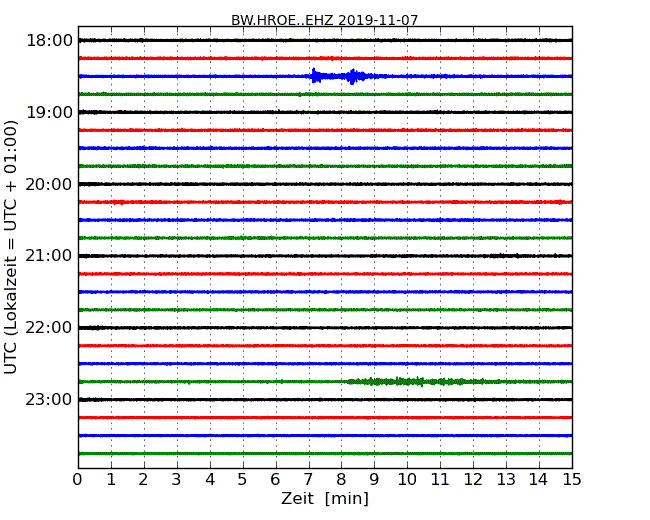
Task: Click the 18:00 time label
Action: (x=49, y=41)
